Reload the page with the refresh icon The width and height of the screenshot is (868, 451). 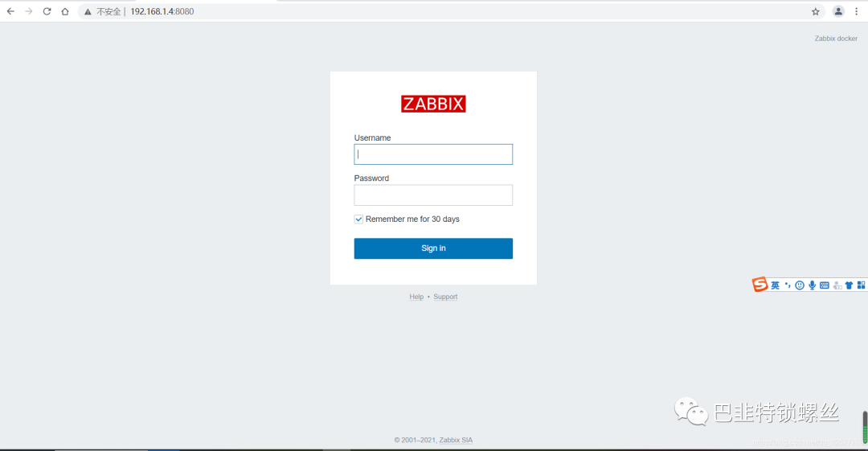(x=47, y=11)
